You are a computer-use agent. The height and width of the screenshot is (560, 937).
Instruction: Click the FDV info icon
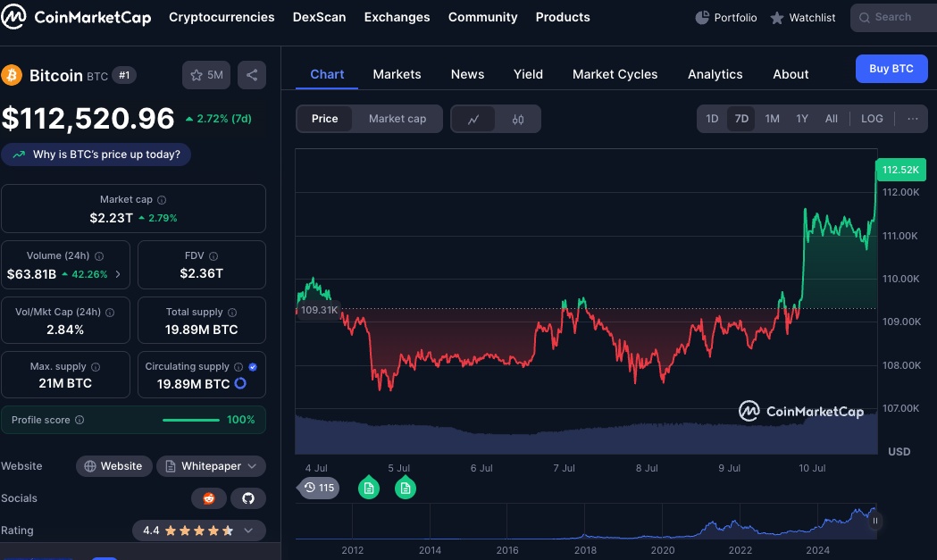click(x=213, y=256)
